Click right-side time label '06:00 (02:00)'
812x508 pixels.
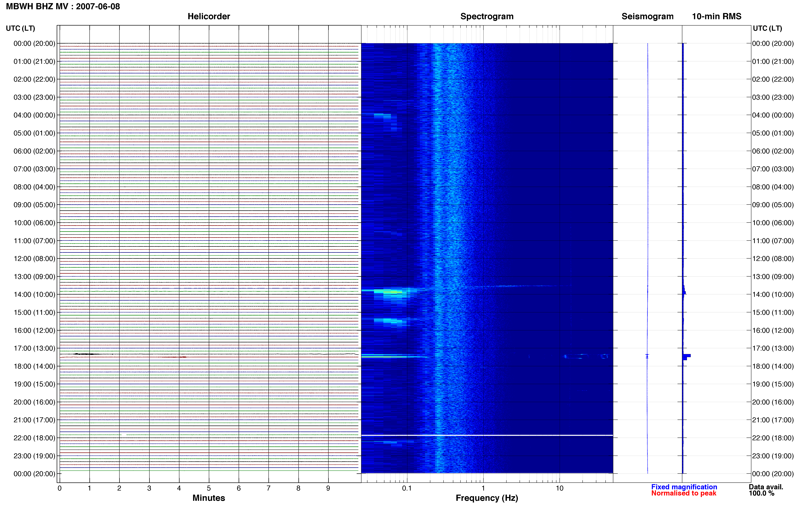[x=773, y=151]
